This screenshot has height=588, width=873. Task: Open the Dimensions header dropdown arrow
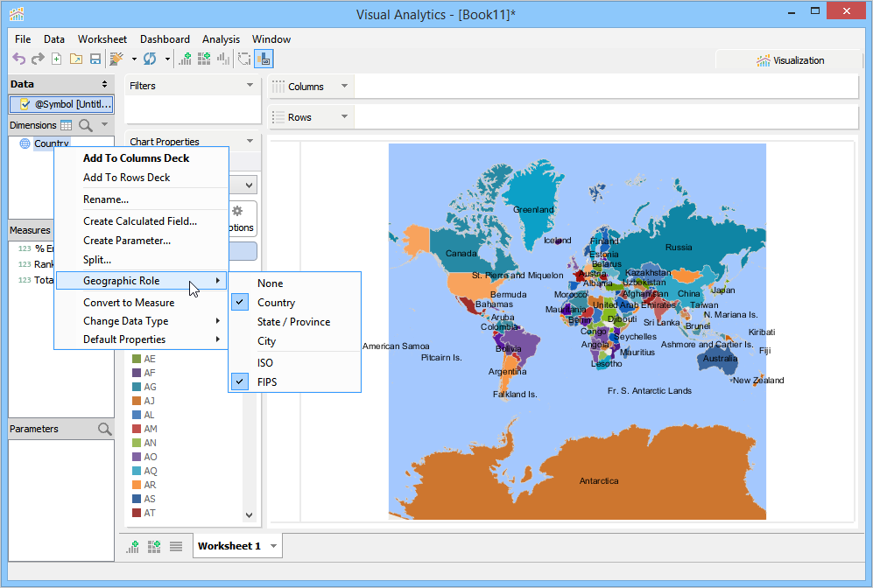(x=104, y=124)
